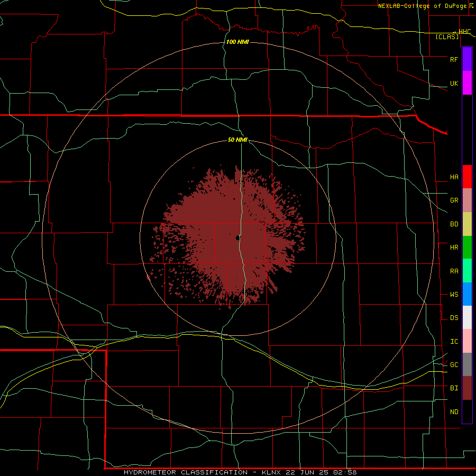The image size is (476, 476).
Task: Click the HYDROMETEOR CLASSIFICATION title text
Action: tap(185, 472)
